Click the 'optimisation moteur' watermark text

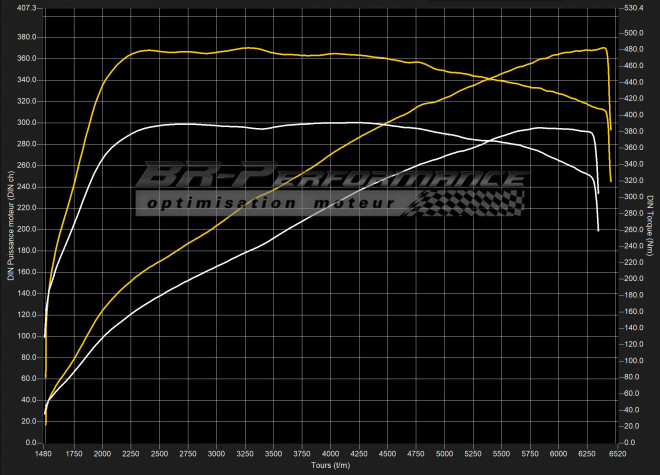270,202
